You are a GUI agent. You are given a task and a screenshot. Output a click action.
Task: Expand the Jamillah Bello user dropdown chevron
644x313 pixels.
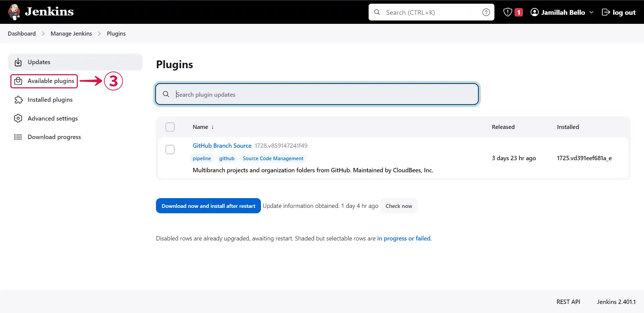pos(591,12)
